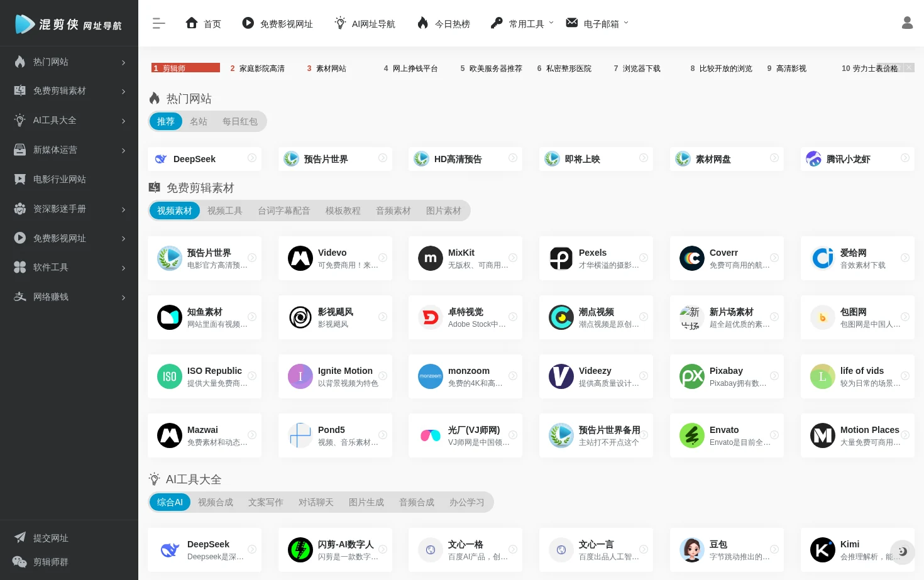The height and width of the screenshot is (580, 924).
Task: Open the user account icon
Action: (907, 23)
